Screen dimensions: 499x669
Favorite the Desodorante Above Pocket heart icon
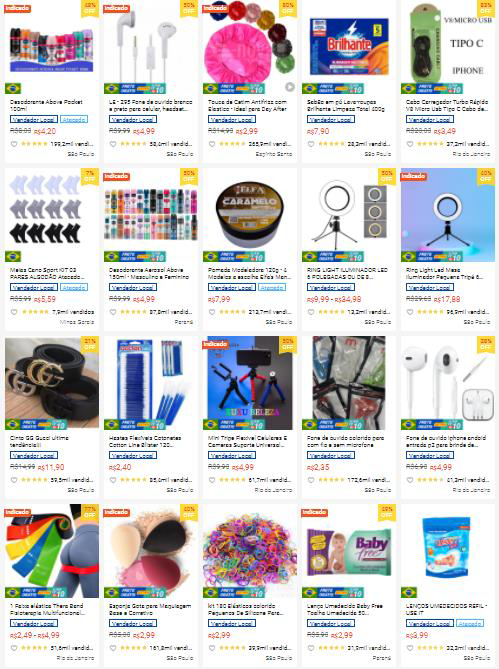[x=14, y=144]
